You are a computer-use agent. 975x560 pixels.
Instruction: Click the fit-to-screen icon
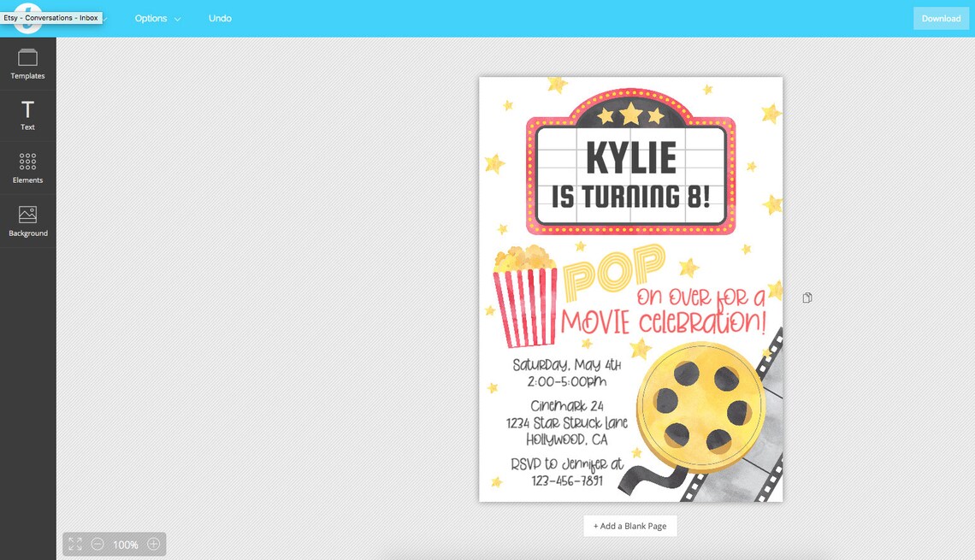point(75,545)
